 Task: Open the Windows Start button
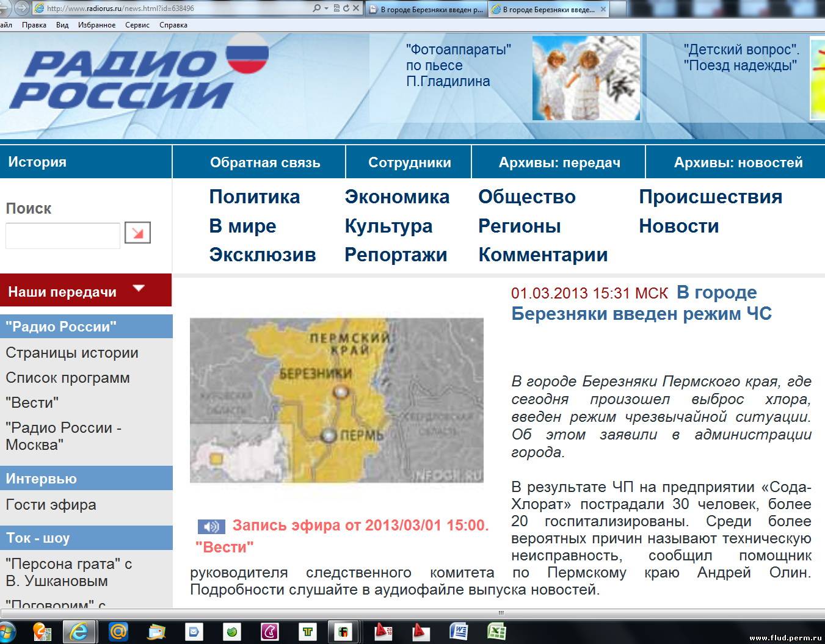click(6, 631)
